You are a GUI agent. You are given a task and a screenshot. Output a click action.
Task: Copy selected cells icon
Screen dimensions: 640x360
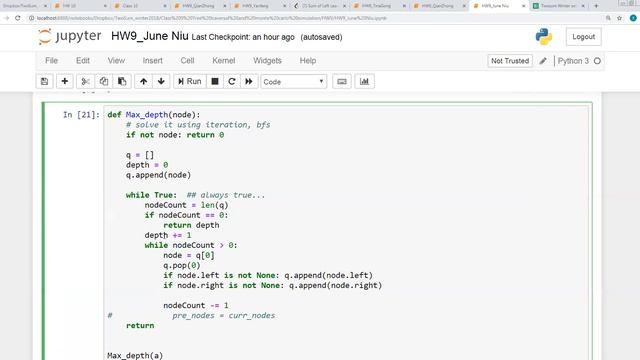tap(104, 81)
